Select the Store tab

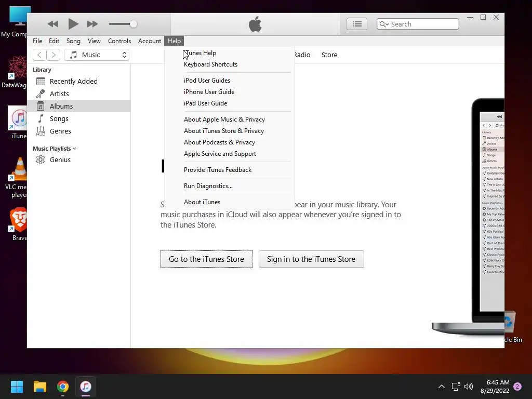pos(329,55)
